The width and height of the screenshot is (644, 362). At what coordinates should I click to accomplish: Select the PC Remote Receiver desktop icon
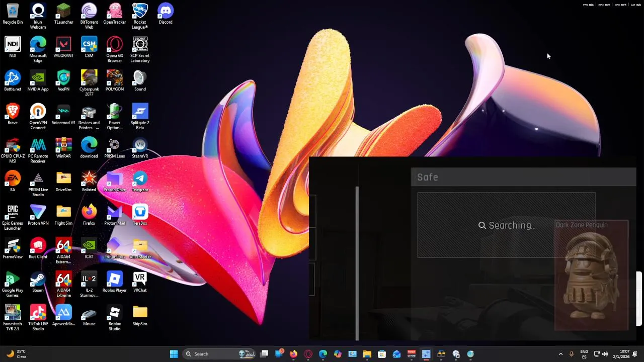click(x=38, y=151)
